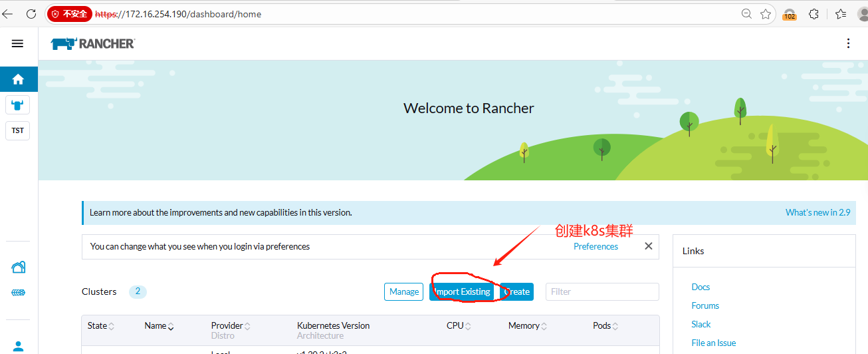Image resolution: width=868 pixels, height=354 pixels.
Task: Open Users & Authentication person icon
Action: point(19,347)
